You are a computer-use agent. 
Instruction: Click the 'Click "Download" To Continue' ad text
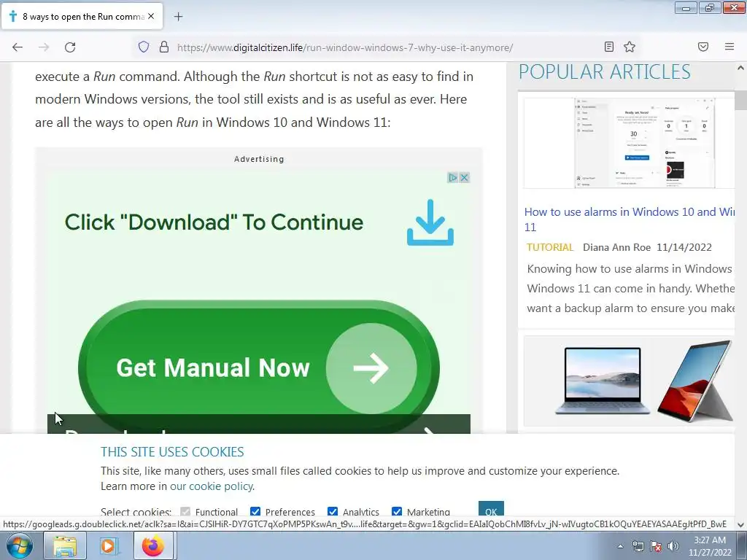click(x=214, y=222)
